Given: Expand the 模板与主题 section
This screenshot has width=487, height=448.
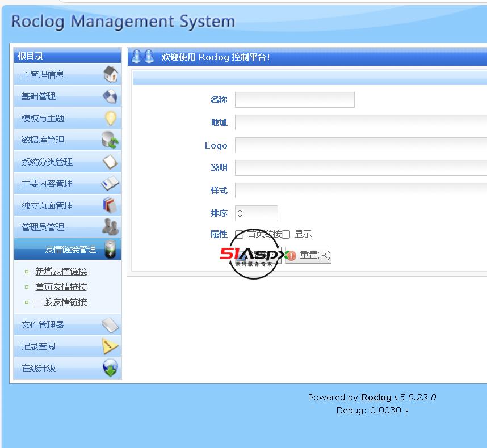Looking at the screenshot, I should click(68, 118).
